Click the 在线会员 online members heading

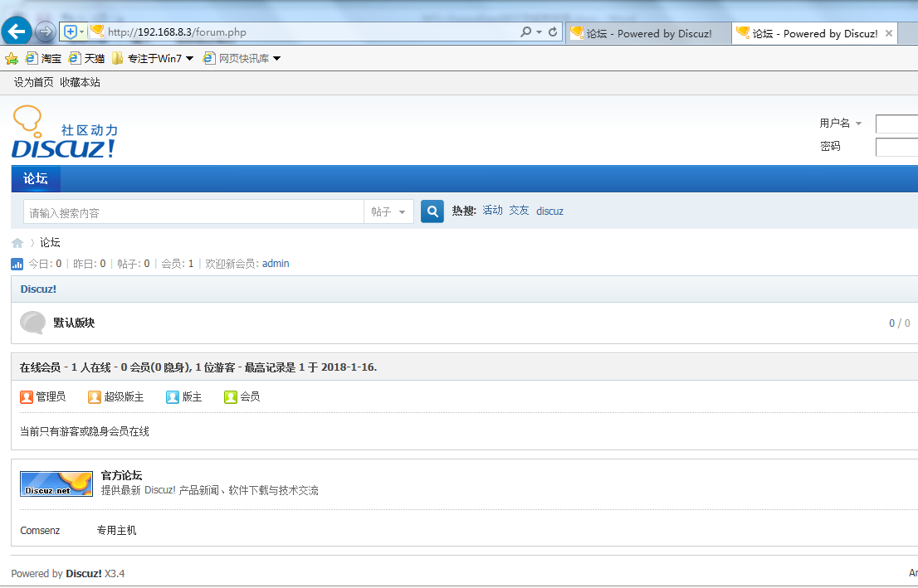point(40,367)
